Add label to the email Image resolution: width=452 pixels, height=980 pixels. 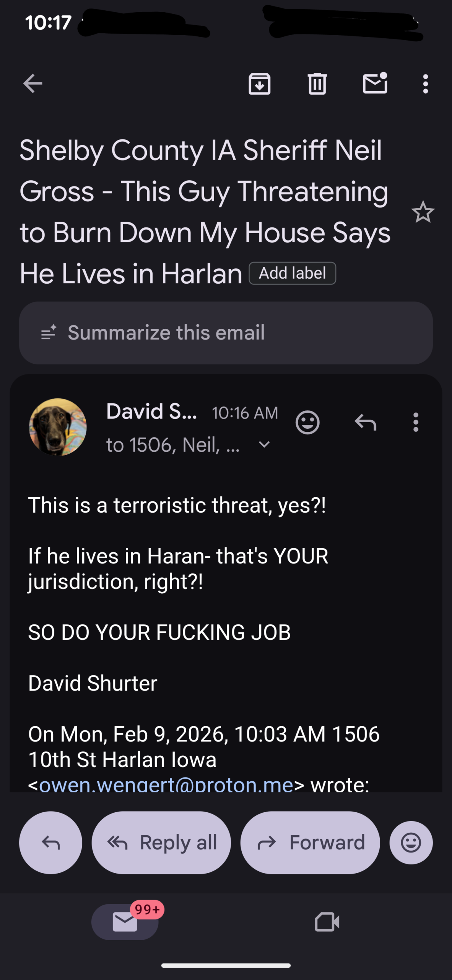tap(293, 273)
